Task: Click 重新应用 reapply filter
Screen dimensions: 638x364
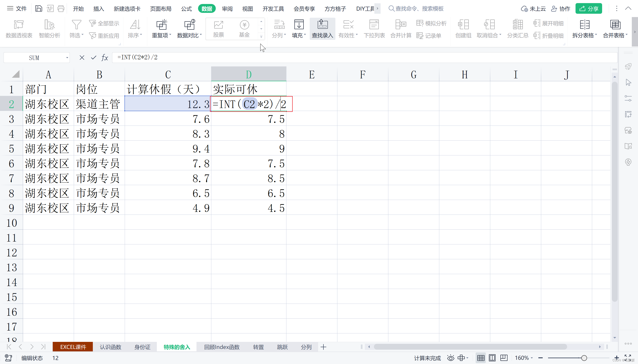Action: pyautogui.click(x=104, y=36)
